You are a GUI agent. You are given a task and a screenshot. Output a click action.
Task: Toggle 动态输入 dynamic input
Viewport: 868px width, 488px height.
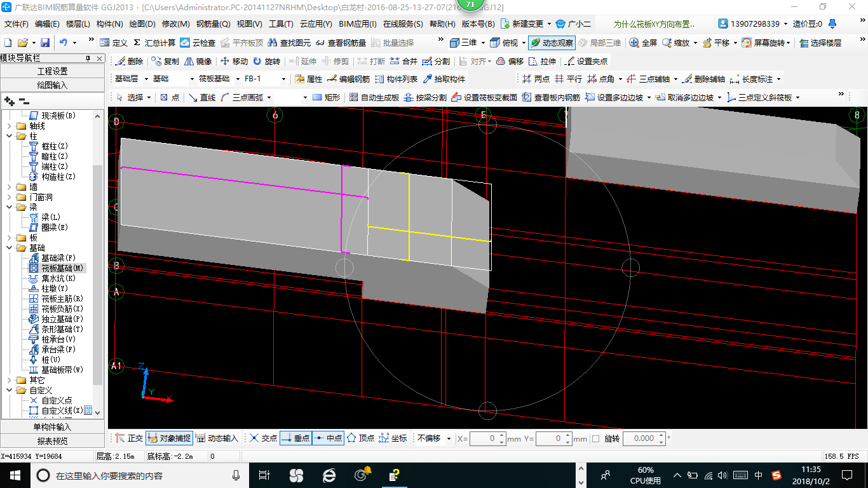217,438
